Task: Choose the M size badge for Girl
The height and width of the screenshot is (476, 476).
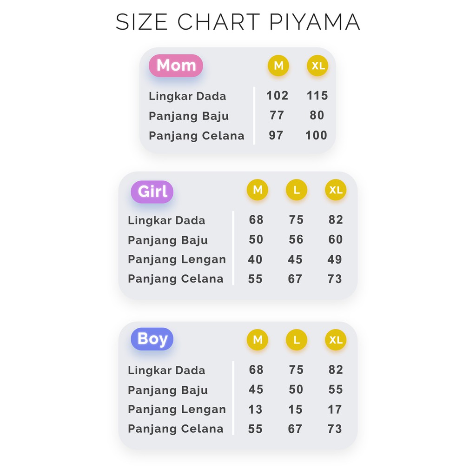Action: (258, 190)
